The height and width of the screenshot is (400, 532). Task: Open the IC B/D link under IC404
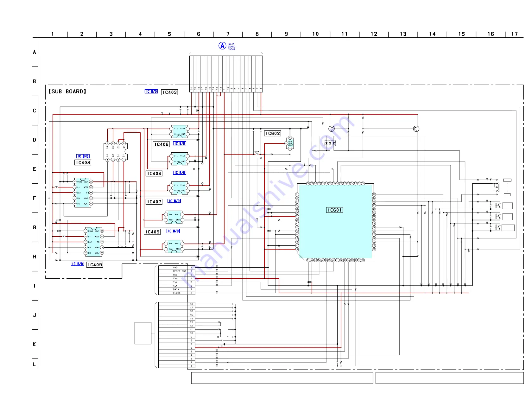(180, 173)
